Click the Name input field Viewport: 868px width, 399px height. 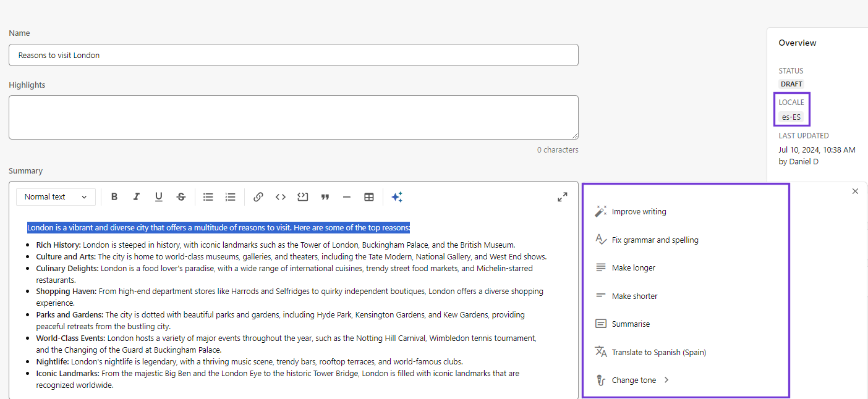(294, 55)
